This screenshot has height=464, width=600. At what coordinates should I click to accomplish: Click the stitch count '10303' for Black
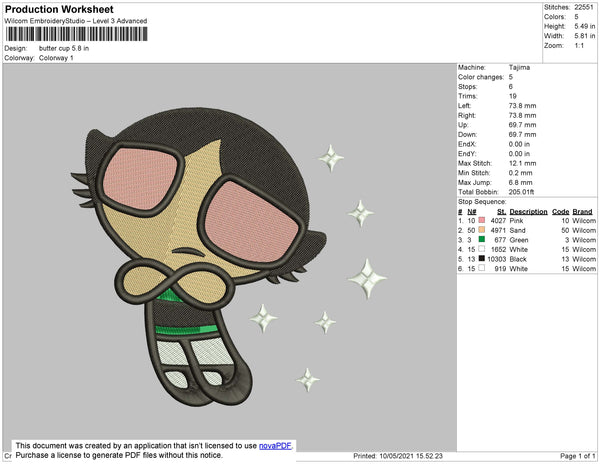(x=497, y=259)
